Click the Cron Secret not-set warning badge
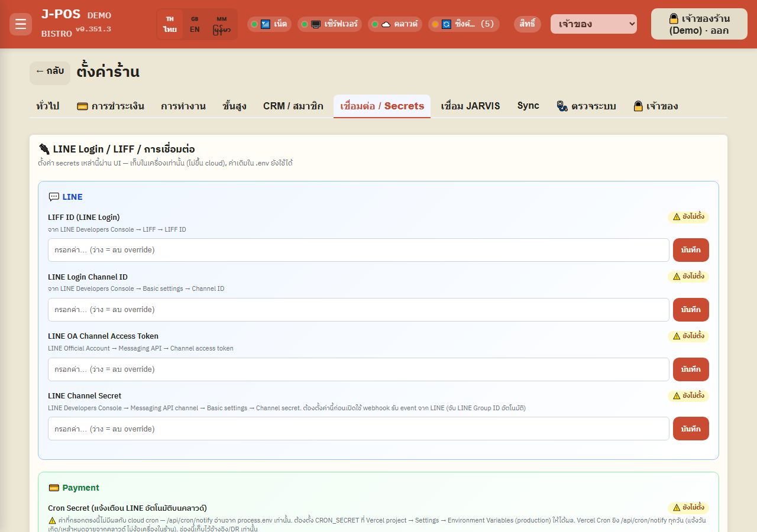 [x=688, y=508]
